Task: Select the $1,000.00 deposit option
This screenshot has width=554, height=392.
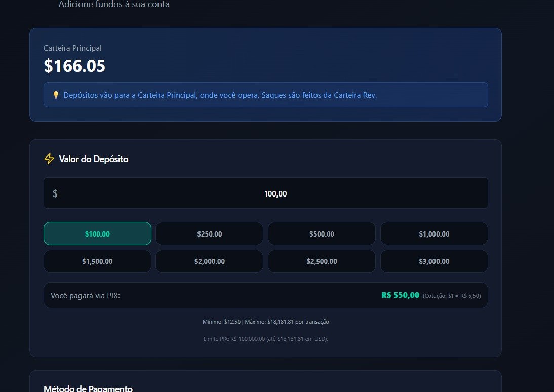Action: pyautogui.click(x=434, y=233)
